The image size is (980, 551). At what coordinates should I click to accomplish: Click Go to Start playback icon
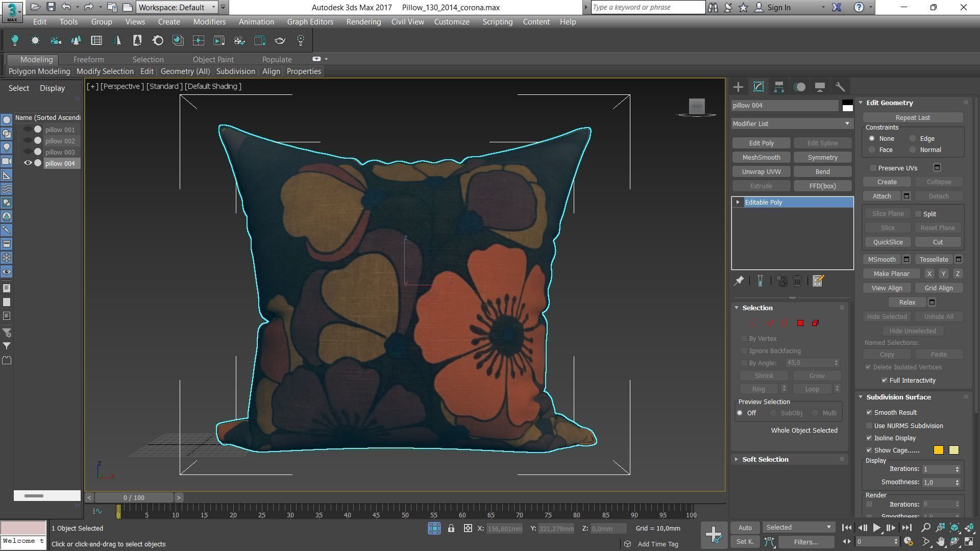[846, 528]
